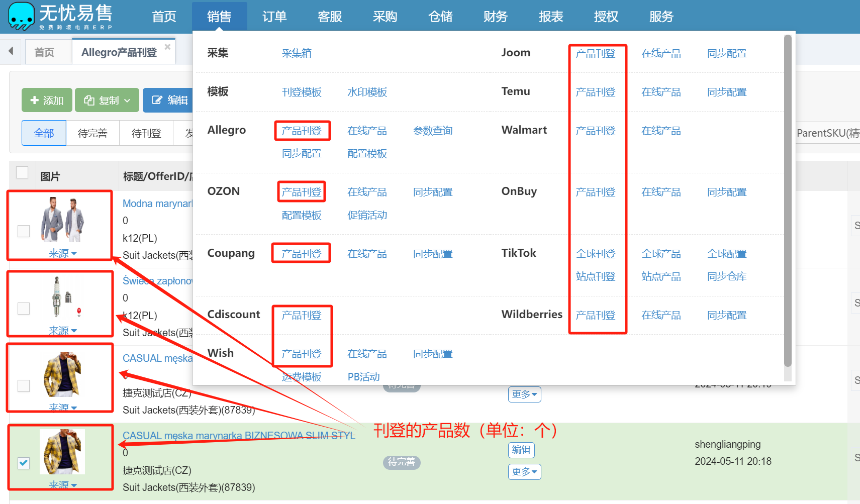Open the gray suit jackets product thumbnail

click(62, 220)
